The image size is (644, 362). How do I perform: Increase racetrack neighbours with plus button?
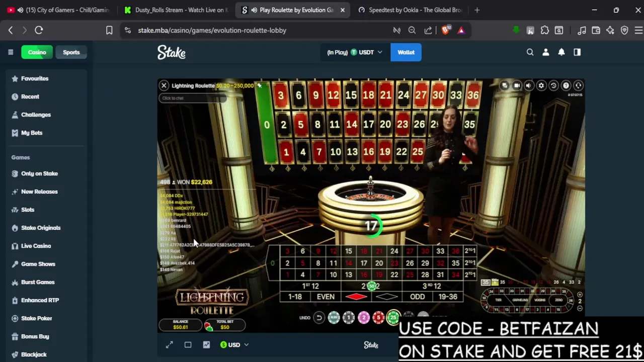(580, 295)
